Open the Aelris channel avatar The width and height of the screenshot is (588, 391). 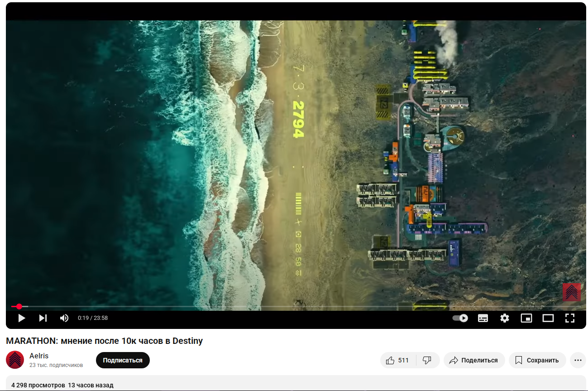(15, 360)
